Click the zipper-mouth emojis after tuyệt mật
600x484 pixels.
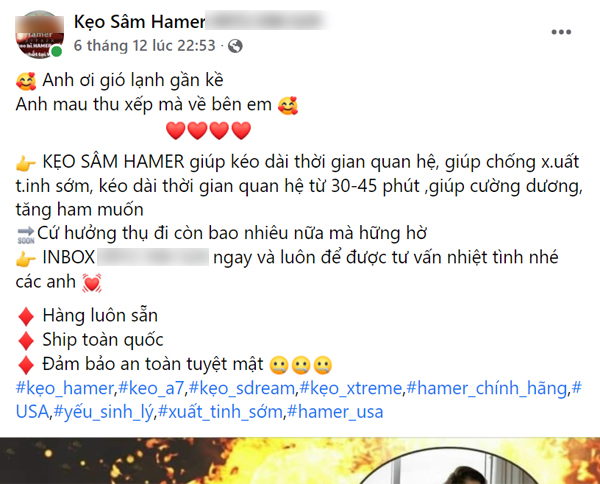pyautogui.click(x=301, y=365)
